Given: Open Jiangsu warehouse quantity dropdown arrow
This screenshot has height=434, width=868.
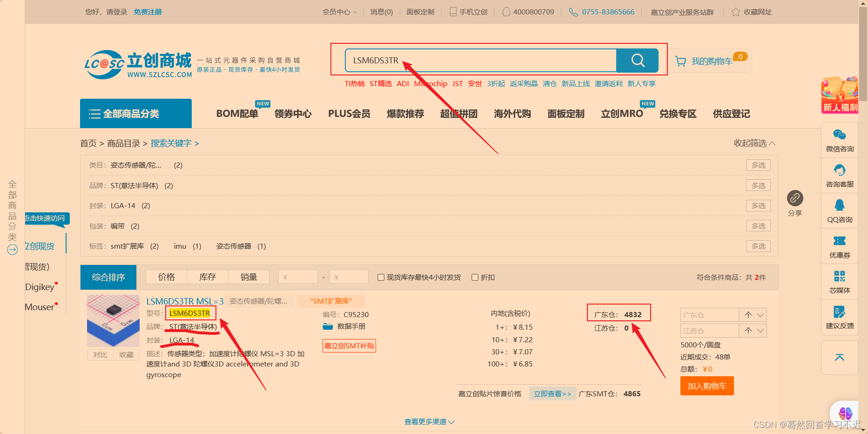Looking at the screenshot, I should tap(760, 331).
